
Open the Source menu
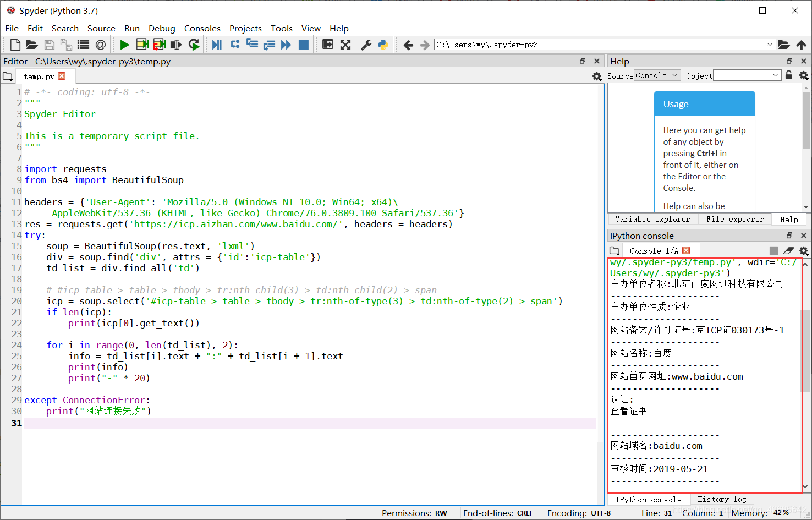coord(101,28)
